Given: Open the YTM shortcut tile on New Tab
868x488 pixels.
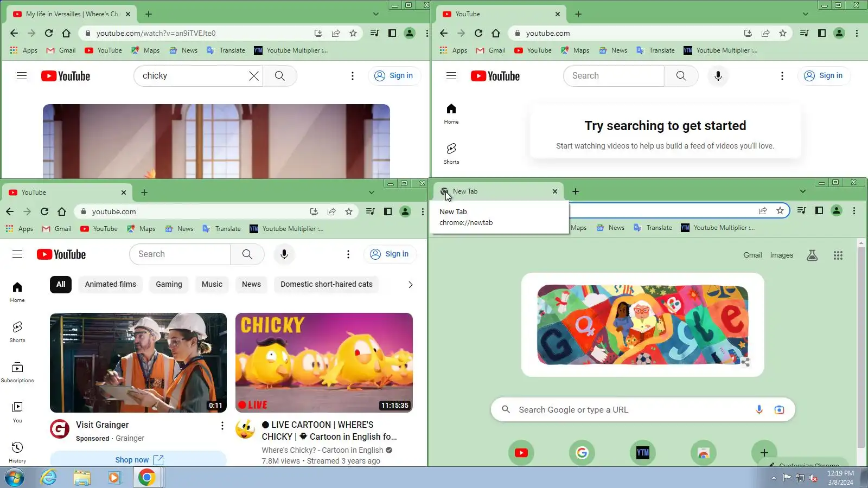Looking at the screenshot, I should [643, 453].
